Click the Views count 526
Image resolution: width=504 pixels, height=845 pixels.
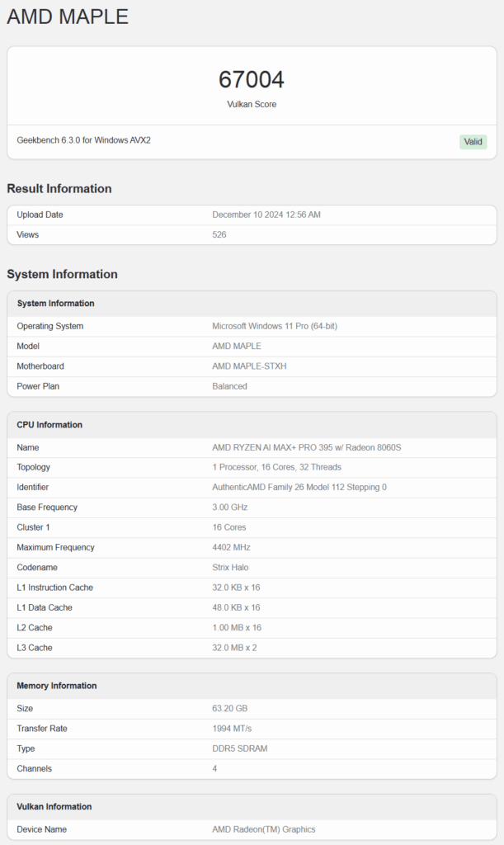pyautogui.click(x=219, y=234)
